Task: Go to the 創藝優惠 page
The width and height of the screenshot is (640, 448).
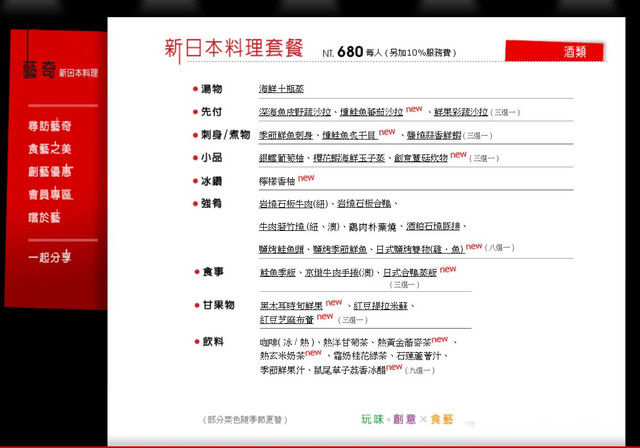Action: (49, 171)
